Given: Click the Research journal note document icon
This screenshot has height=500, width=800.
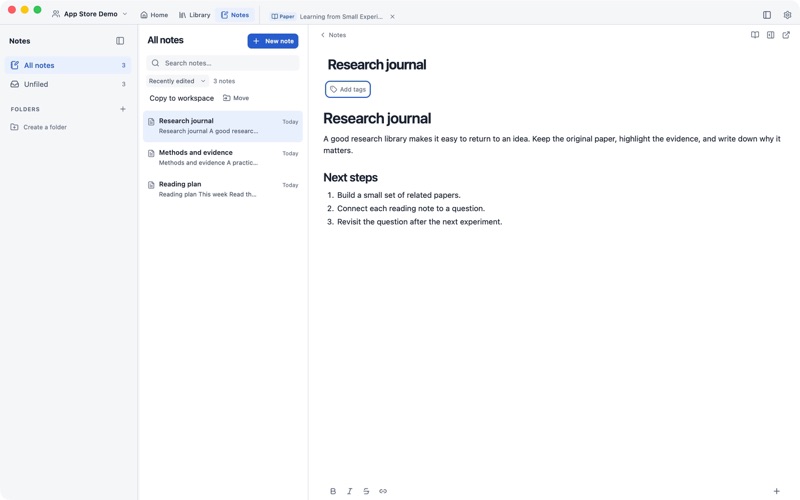Looking at the screenshot, I should (x=151, y=121).
